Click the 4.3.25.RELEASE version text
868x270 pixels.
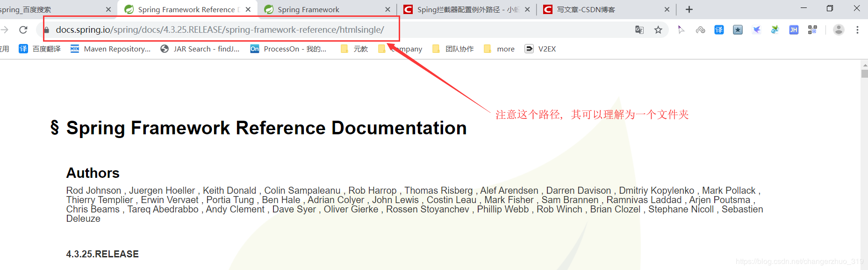pyautogui.click(x=102, y=254)
